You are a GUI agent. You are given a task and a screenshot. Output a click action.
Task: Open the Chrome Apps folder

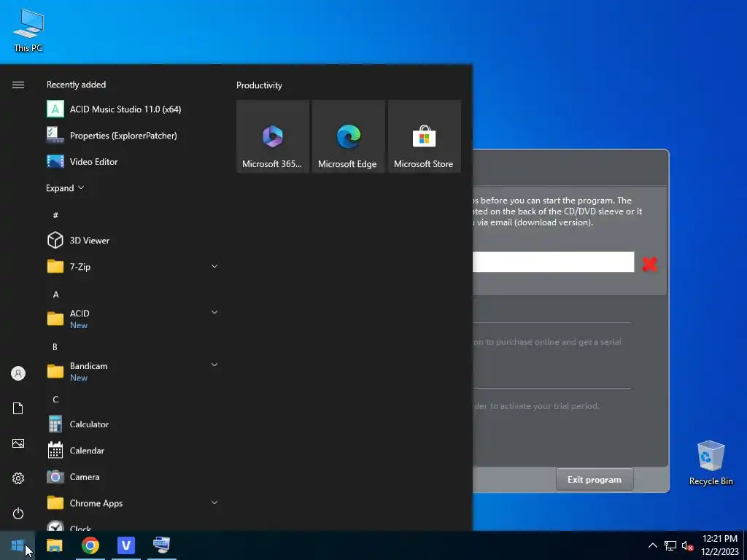[x=133, y=503]
